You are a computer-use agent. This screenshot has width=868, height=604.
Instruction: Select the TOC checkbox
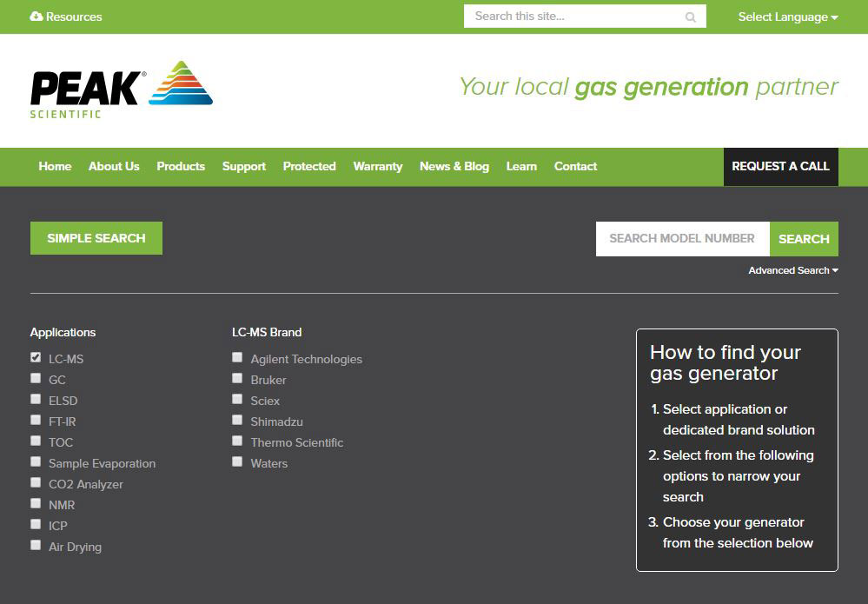pos(36,441)
